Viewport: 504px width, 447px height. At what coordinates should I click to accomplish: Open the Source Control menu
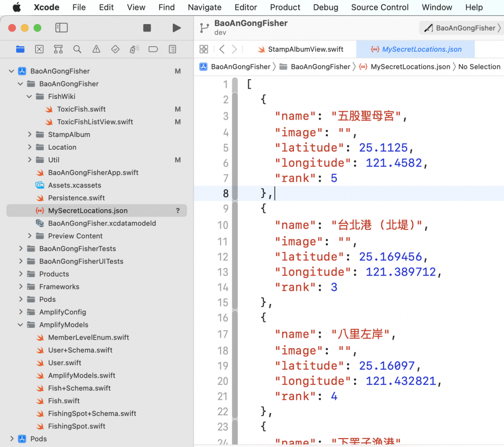coord(379,7)
